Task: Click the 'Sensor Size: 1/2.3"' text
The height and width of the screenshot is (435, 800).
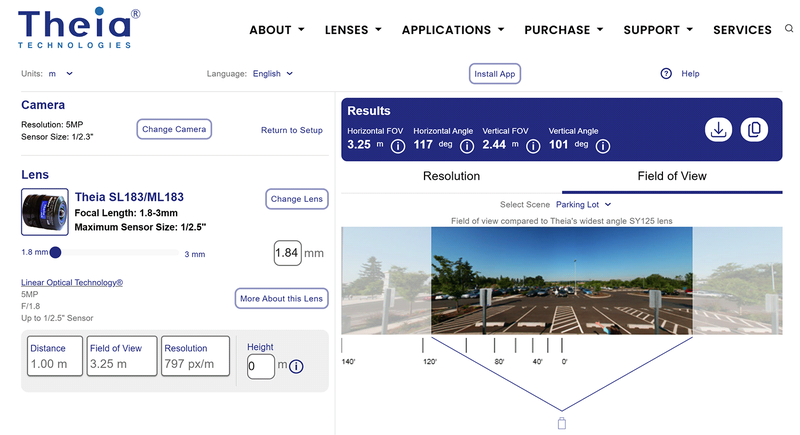Action: [57, 137]
